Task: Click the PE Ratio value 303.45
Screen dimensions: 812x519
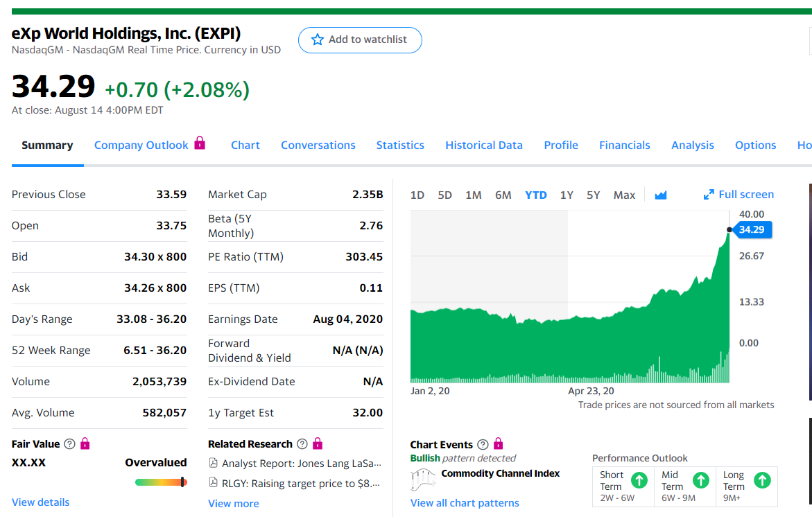Action: click(x=364, y=256)
